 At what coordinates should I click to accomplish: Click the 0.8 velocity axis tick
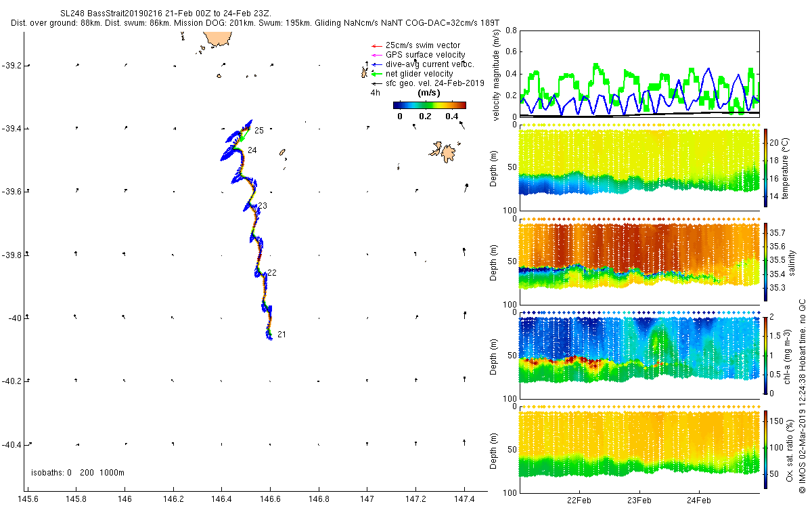click(x=511, y=30)
